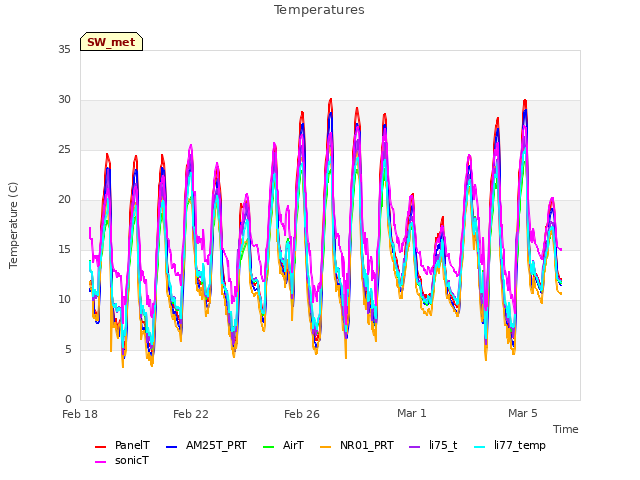Click the 0 y-axis tick label
This screenshot has width=640, height=480.
coord(68,400)
